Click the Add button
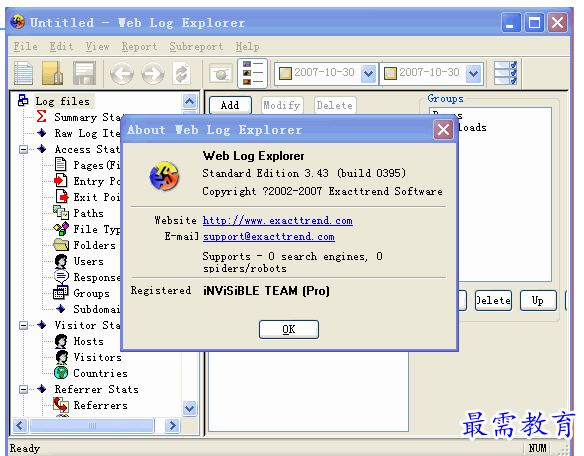The width and height of the screenshot is (584, 456). pyautogui.click(x=230, y=105)
